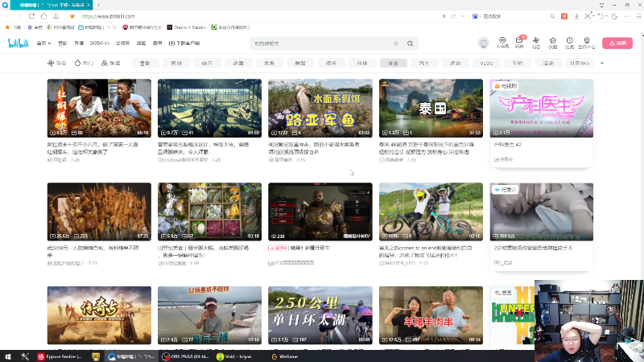Open the 会员购 nav item
The height and width of the screenshot is (362, 644).
(123, 43)
